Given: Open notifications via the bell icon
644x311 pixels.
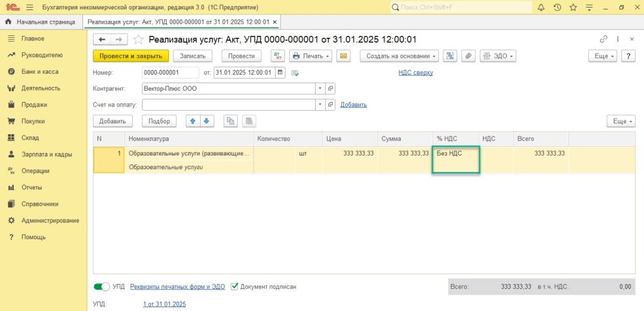Looking at the screenshot, I should click(540, 8).
